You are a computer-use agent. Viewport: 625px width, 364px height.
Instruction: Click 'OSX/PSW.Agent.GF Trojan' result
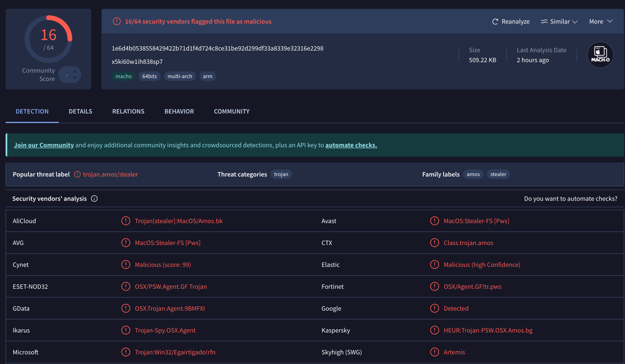171,286
